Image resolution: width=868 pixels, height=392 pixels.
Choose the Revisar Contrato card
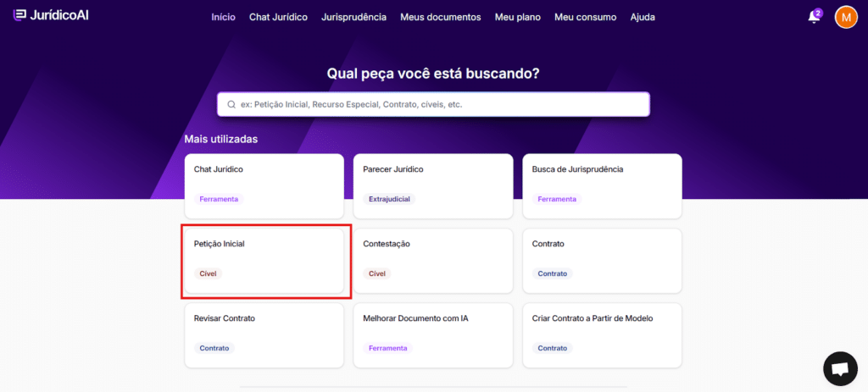[264, 335]
